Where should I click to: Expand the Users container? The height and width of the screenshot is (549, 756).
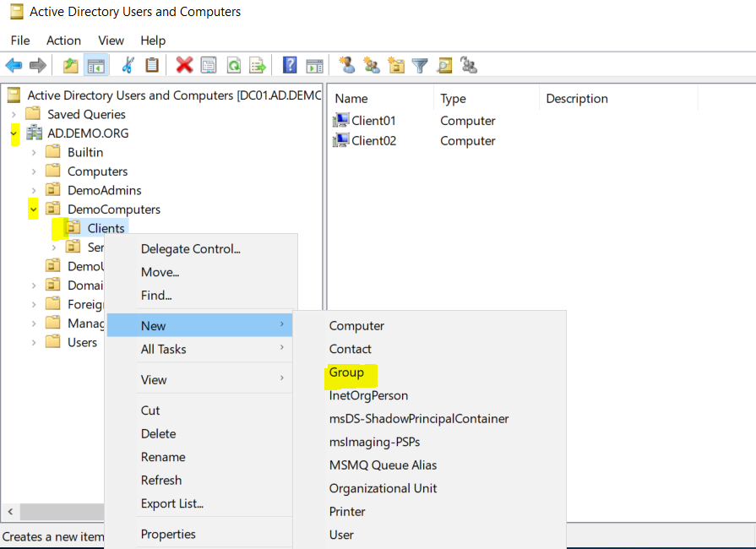pos(34,342)
